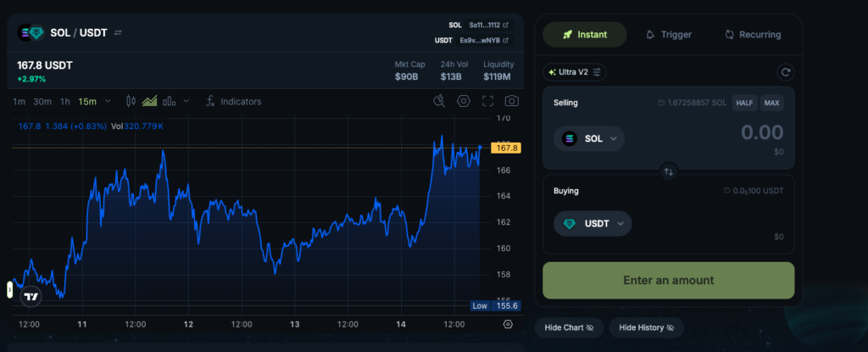The width and height of the screenshot is (868, 352).
Task: Click the Vol 320.779K chart legend
Action: 137,126
